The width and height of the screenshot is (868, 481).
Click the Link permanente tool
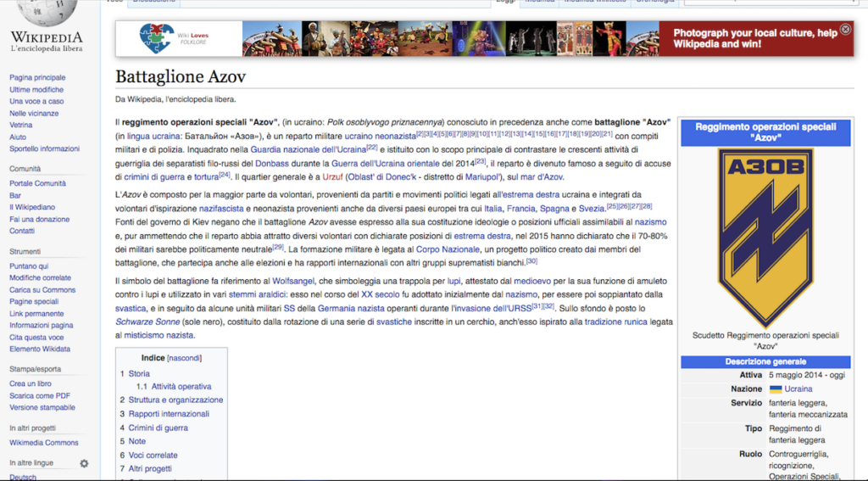(x=36, y=314)
